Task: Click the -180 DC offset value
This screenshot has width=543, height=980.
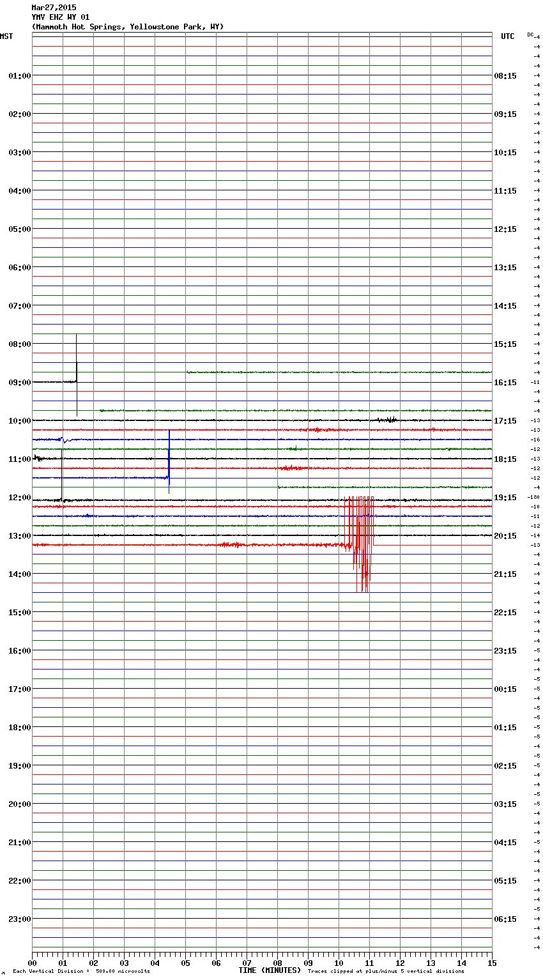Action: click(x=534, y=497)
